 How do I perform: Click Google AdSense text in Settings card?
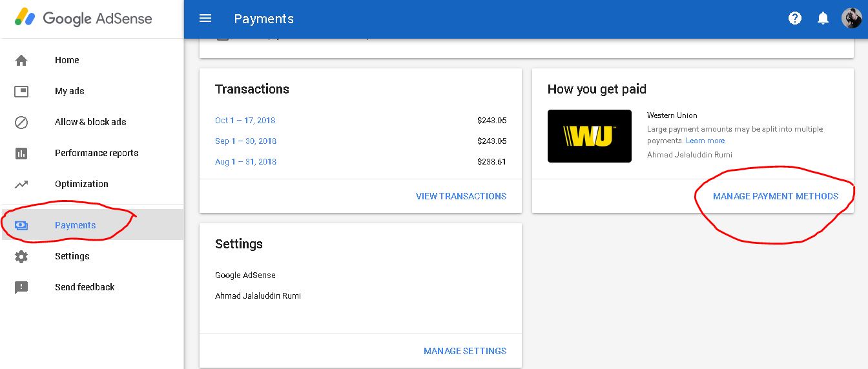pos(245,275)
